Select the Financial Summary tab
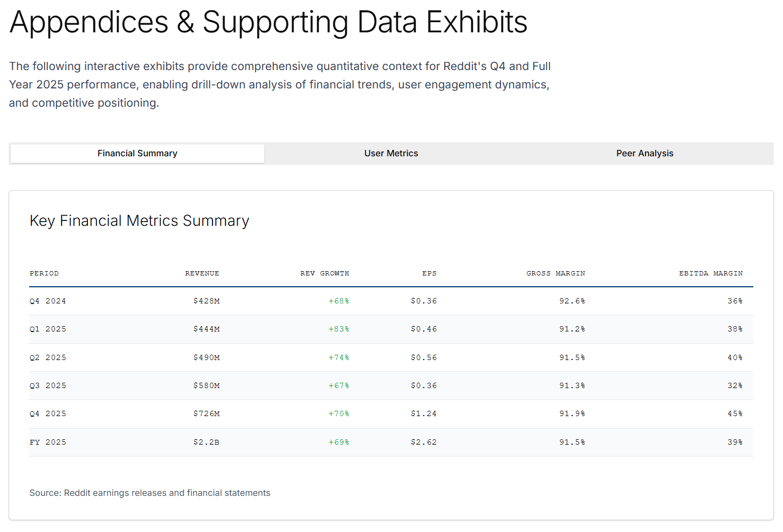The image size is (783, 532). [x=138, y=154]
